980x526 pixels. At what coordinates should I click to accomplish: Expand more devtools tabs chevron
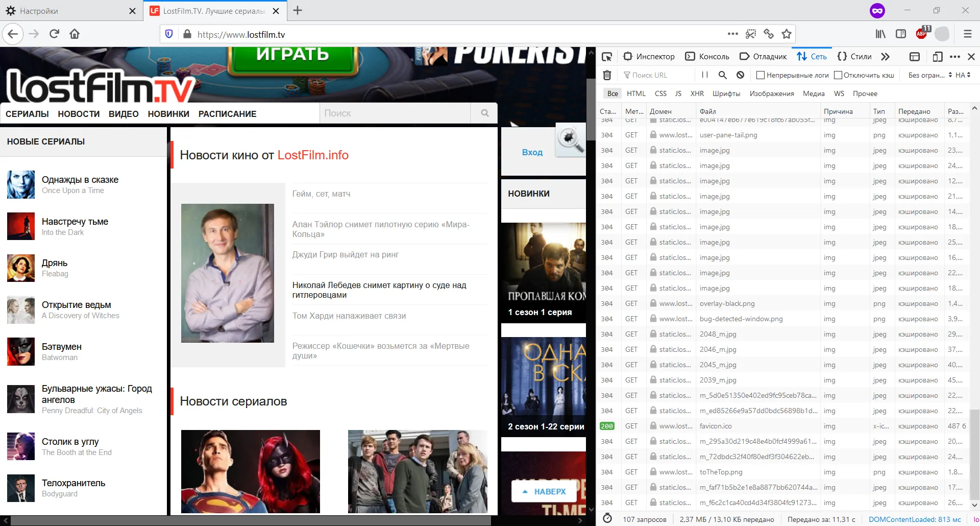click(x=885, y=57)
